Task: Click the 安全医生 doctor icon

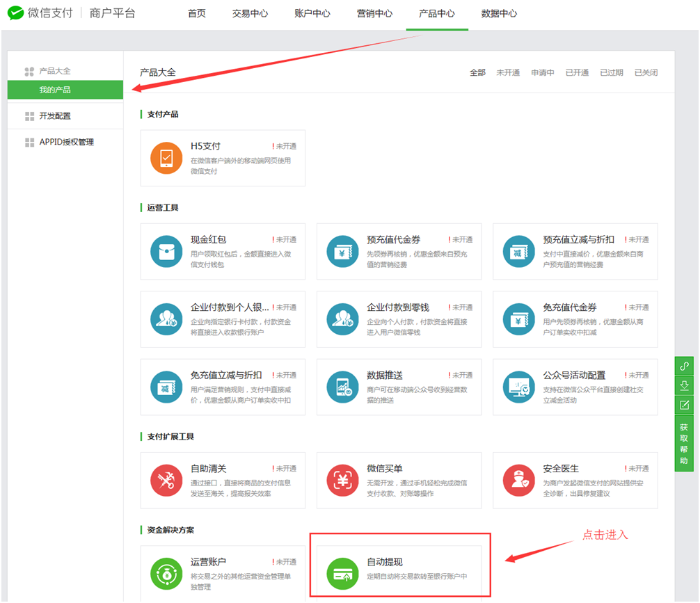Action: [519, 481]
